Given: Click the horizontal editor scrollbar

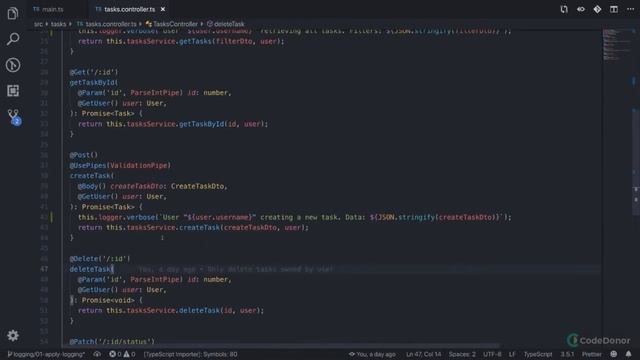Looking at the screenshot, I should [x=282, y=346].
